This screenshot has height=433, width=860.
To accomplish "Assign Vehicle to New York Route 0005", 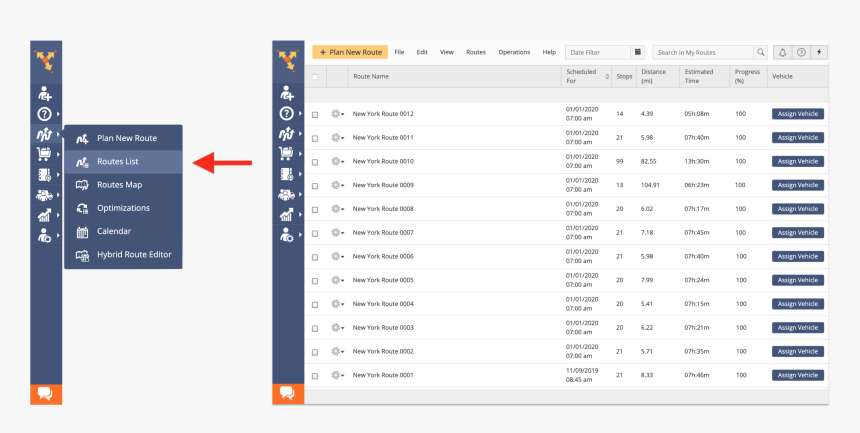I will pyautogui.click(x=797, y=280).
